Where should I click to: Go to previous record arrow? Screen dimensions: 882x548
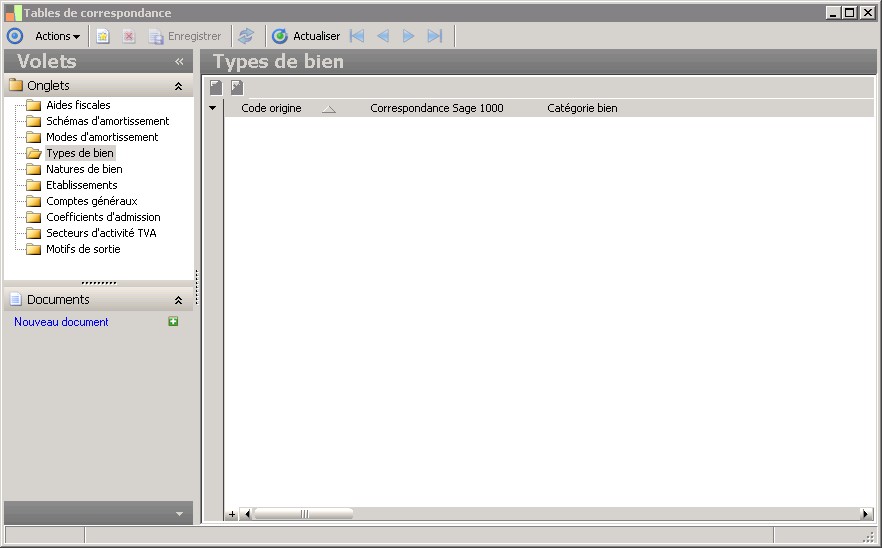click(383, 36)
